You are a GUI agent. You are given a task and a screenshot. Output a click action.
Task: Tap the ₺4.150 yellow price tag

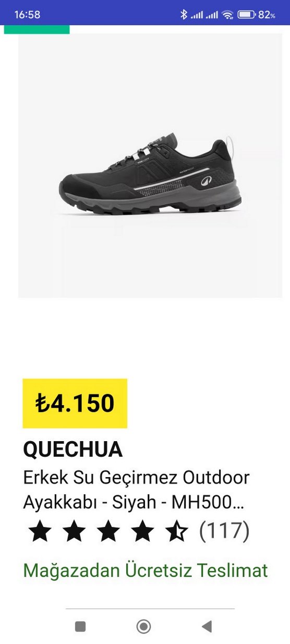point(75,403)
